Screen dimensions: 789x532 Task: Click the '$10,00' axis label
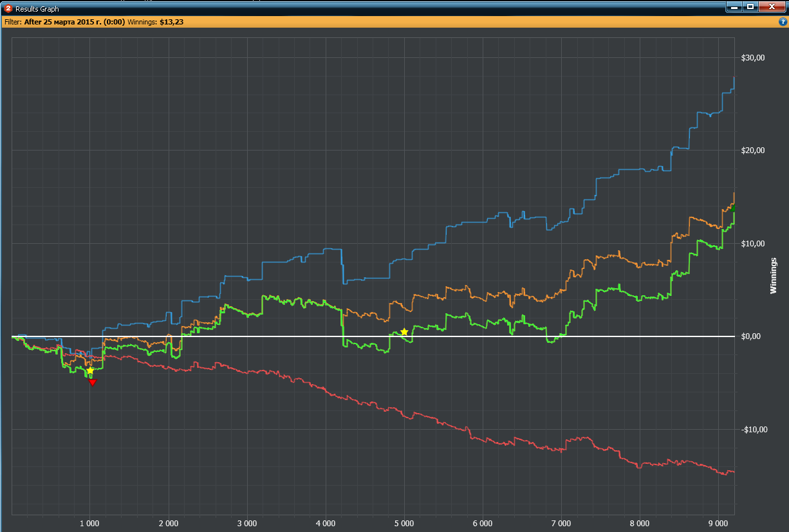(x=752, y=244)
